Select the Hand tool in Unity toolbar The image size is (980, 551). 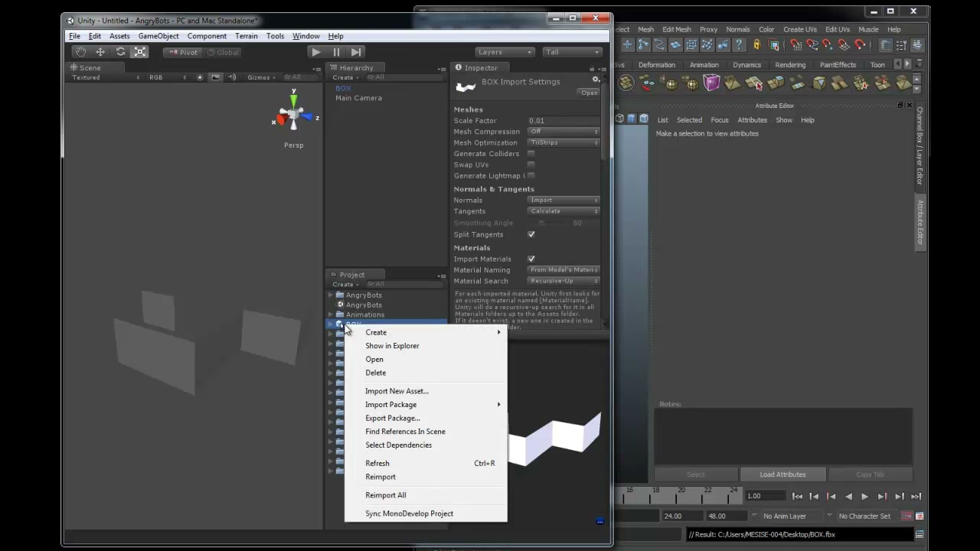point(80,52)
